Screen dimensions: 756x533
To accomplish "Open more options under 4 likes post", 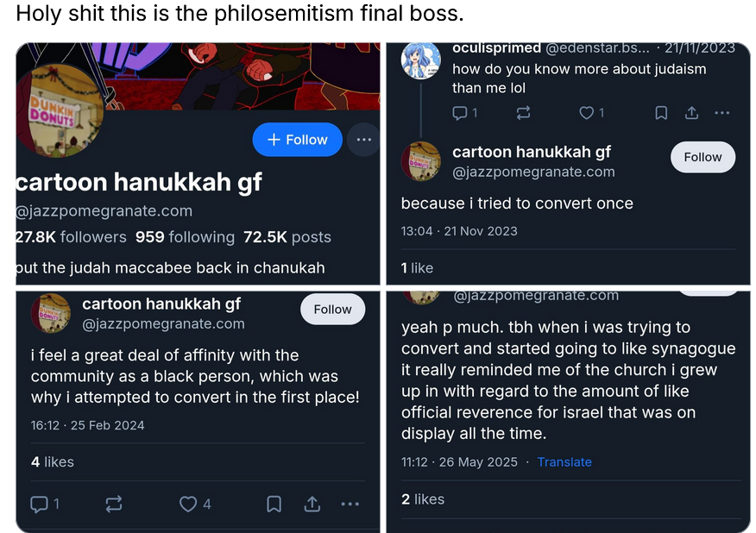I will click(350, 504).
